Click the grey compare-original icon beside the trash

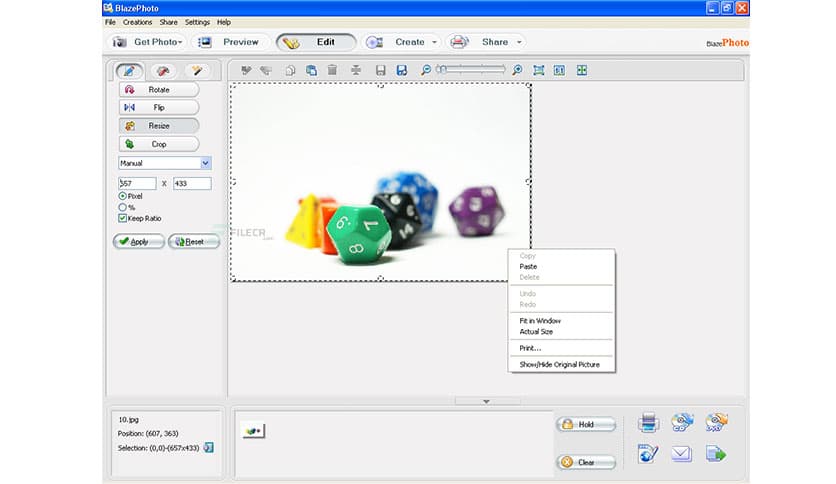click(x=356, y=70)
